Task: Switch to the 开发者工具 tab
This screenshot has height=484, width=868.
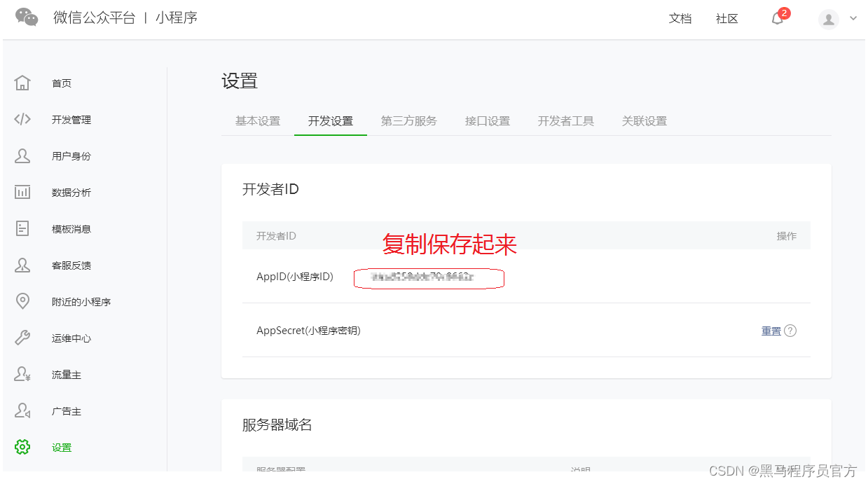Action: pyautogui.click(x=566, y=121)
